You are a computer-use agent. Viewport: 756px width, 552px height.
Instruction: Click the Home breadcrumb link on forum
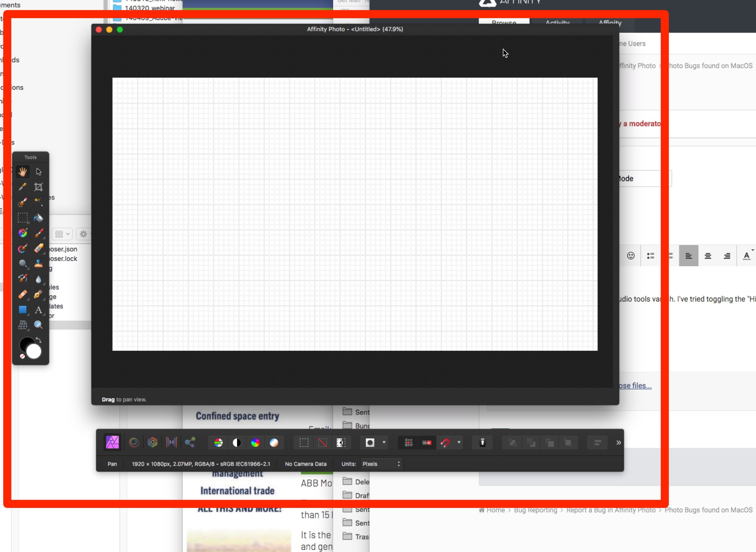coord(492,510)
